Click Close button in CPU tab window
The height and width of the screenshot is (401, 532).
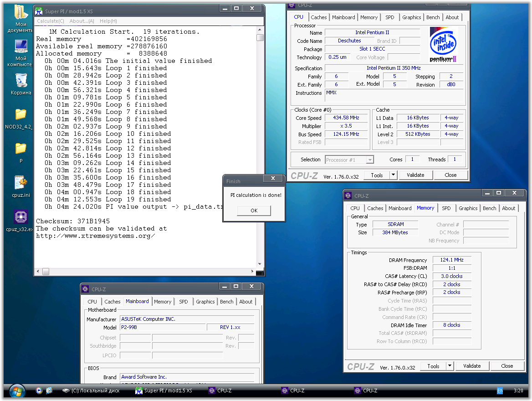click(450, 175)
